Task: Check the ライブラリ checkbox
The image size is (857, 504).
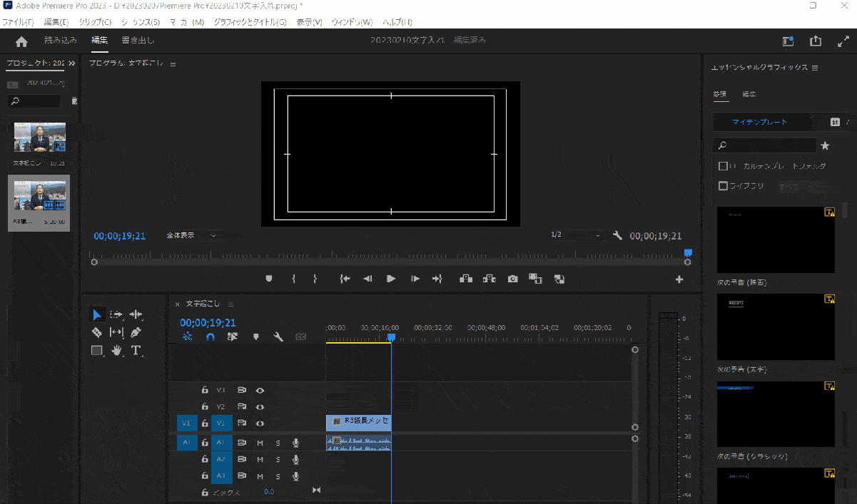Action: point(723,186)
